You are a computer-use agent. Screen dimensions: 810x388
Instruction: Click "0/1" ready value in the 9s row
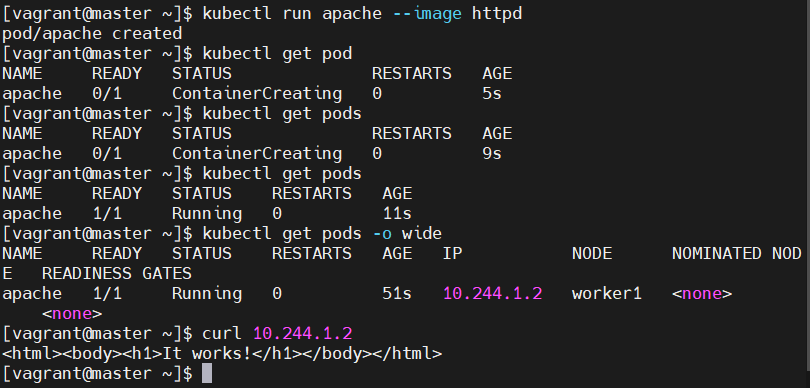pos(107,153)
